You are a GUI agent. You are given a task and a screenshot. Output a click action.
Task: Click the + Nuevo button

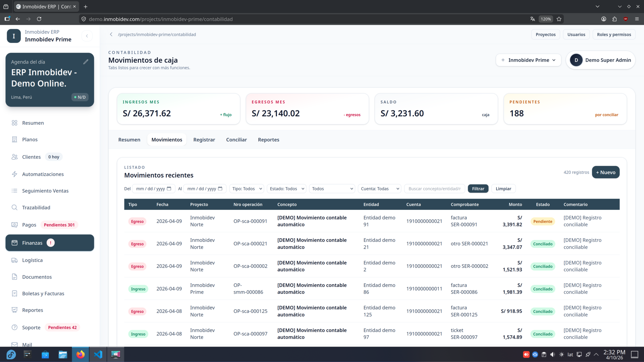click(605, 172)
